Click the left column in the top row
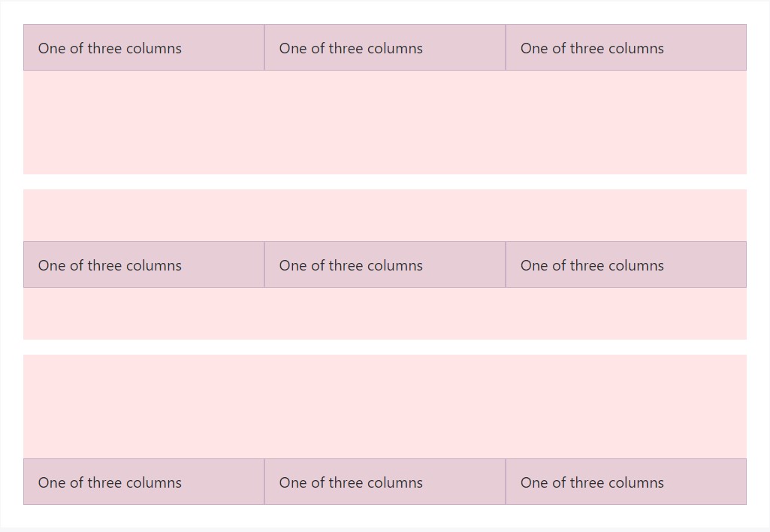This screenshot has width=770, height=532. (143, 47)
